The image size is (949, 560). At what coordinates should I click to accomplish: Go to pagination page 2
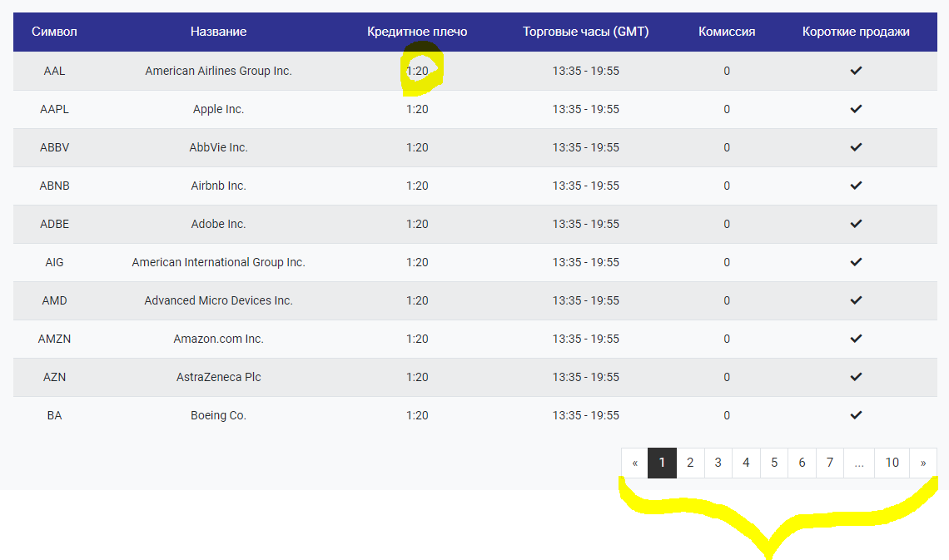click(x=690, y=463)
